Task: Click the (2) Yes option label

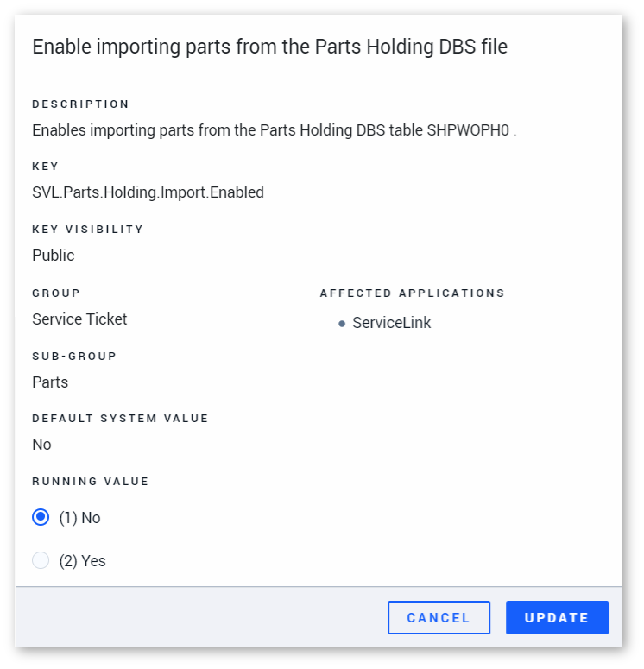Action: click(x=82, y=561)
